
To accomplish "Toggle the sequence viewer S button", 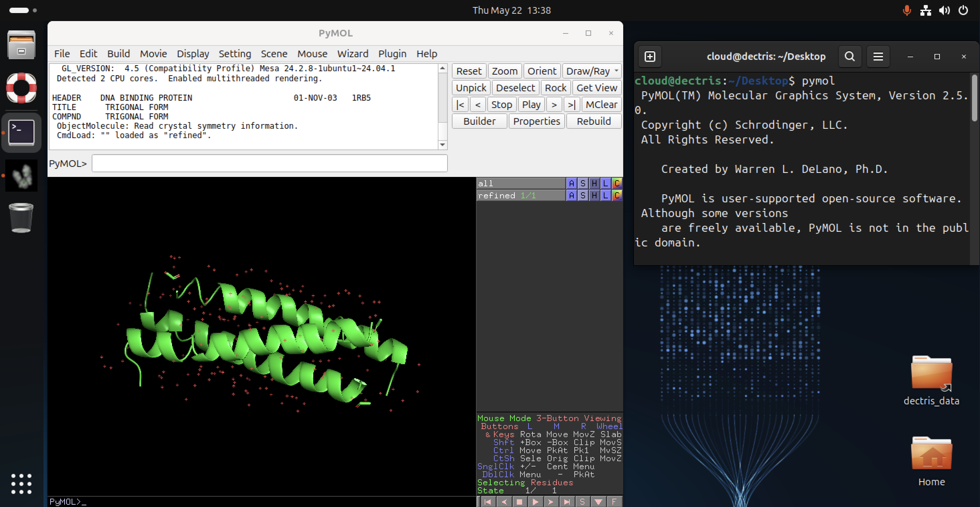I will pyautogui.click(x=582, y=502).
